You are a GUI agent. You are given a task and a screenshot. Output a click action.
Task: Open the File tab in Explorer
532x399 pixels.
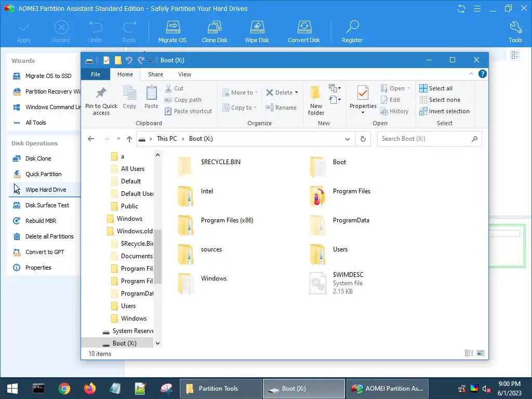coord(96,74)
